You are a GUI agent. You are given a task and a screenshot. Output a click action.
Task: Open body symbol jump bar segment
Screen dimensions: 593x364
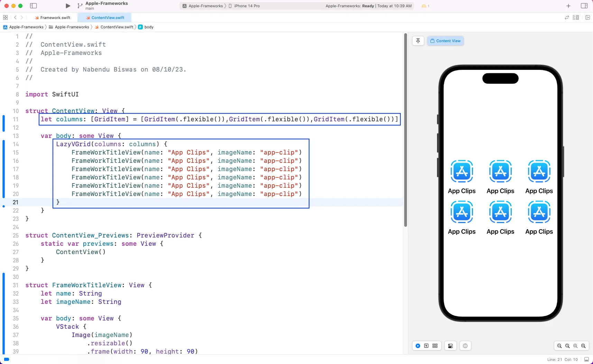(x=146, y=27)
